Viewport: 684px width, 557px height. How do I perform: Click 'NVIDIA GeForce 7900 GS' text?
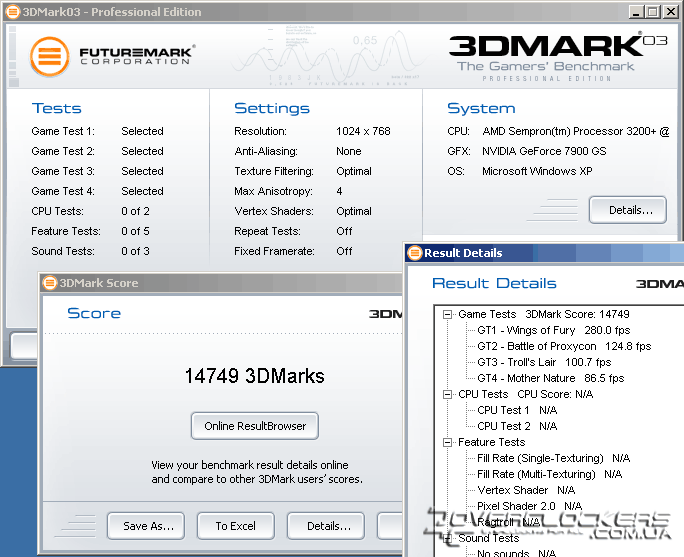(544, 151)
